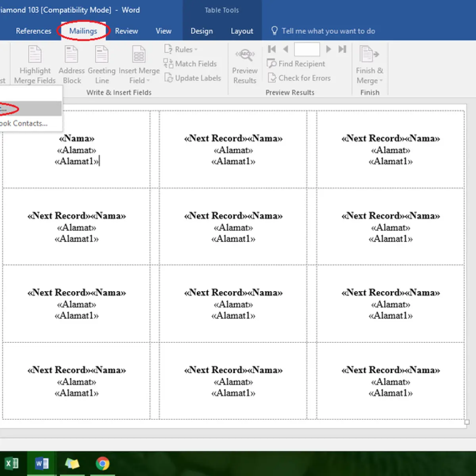This screenshot has width=476, height=476.
Task: Go to the previous record
Action: click(x=286, y=49)
